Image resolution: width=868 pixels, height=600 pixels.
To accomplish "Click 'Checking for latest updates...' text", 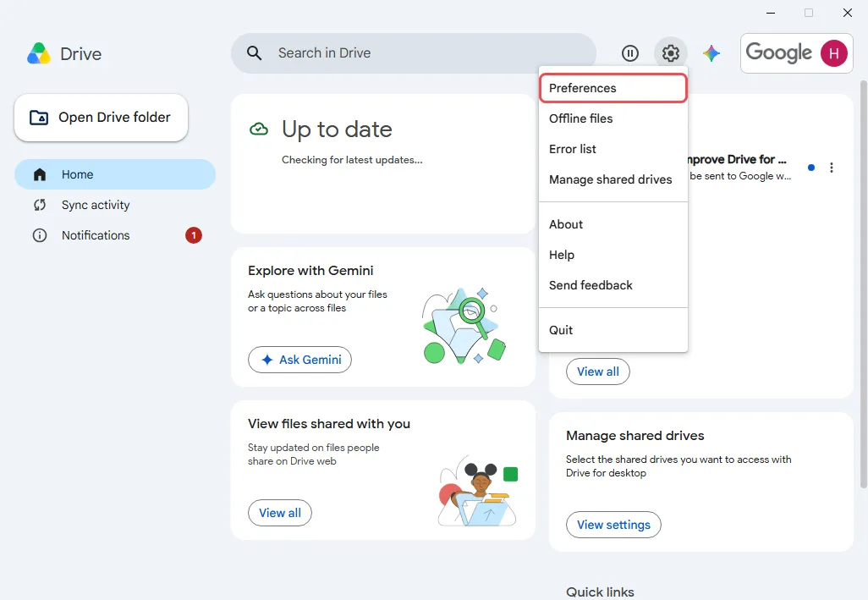I will tap(352, 160).
